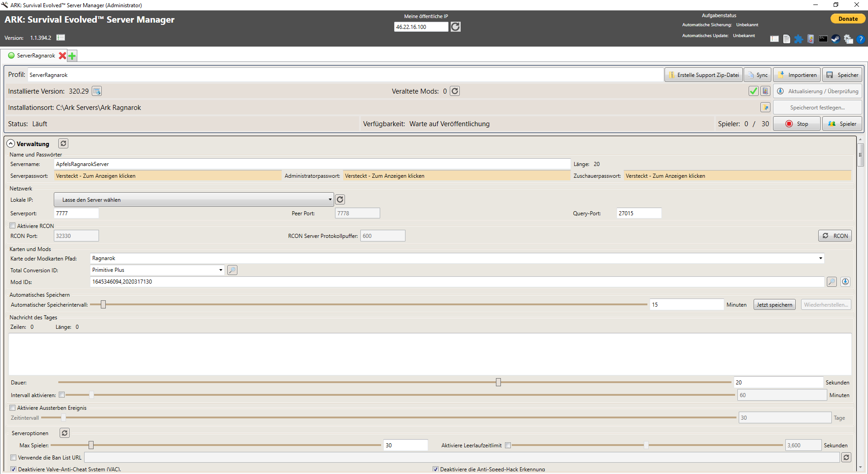Open the server monitor list icon
The image size is (868, 474).
click(774, 39)
